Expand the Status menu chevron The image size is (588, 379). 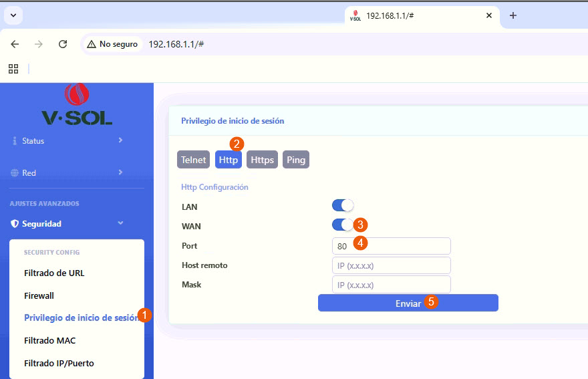tap(120, 140)
